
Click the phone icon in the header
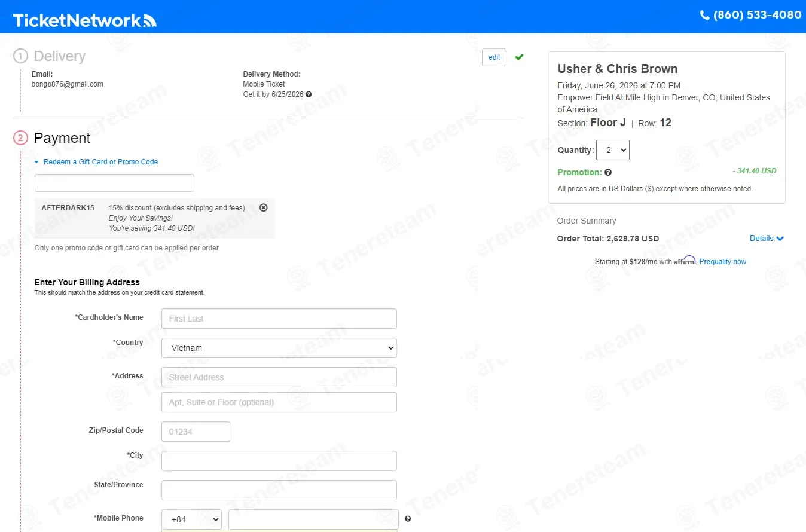click(x=705, y=15)
